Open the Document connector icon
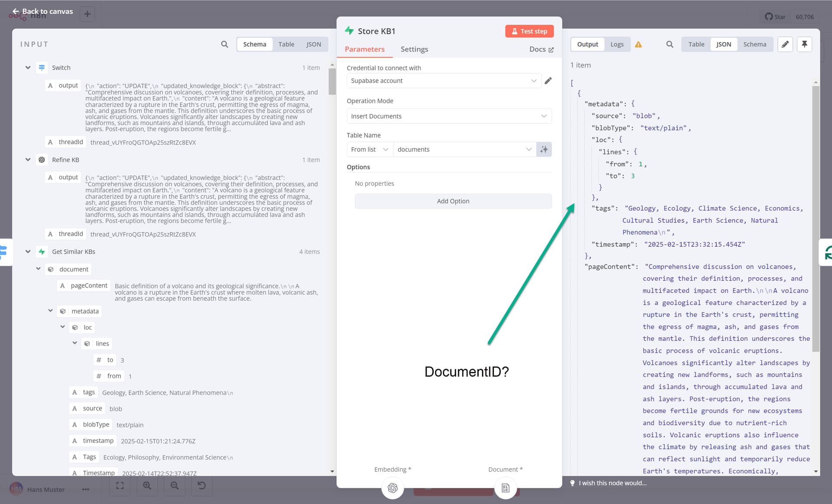 click(x=505, y=488)
